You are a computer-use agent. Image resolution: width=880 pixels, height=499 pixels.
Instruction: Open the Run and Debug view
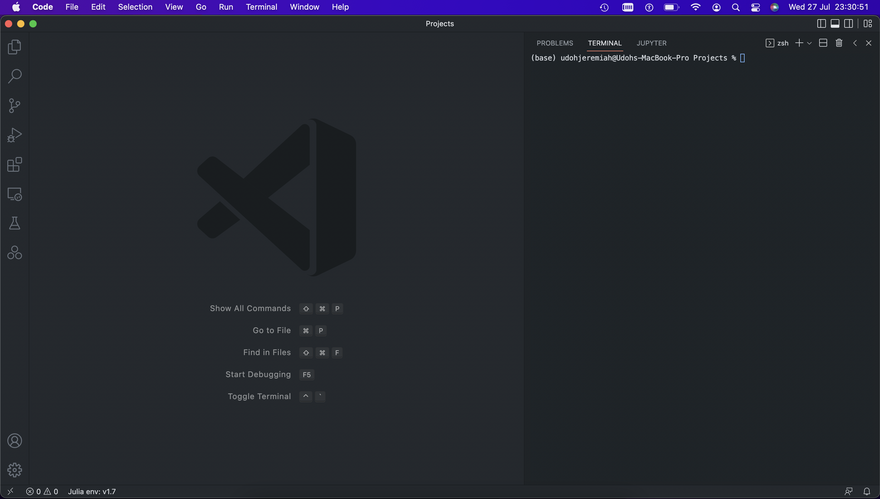pyautogui.click(x=15, y=135)
